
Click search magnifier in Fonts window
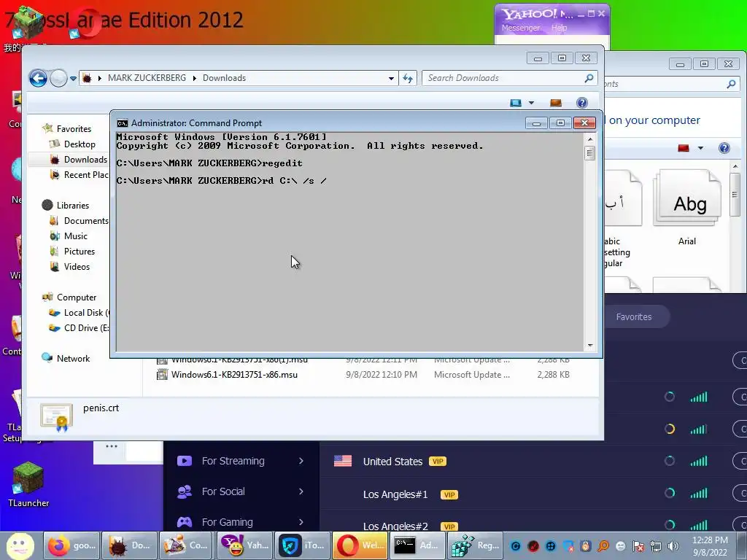click(x=731, y=85)
